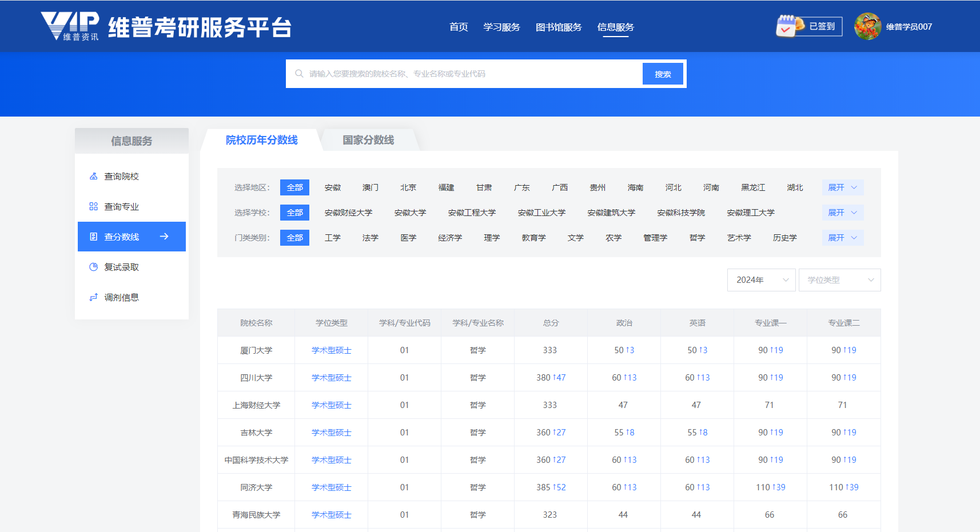Click the 青海民族大学 cell
Screen dimensions: 980x532
(256, 515)
